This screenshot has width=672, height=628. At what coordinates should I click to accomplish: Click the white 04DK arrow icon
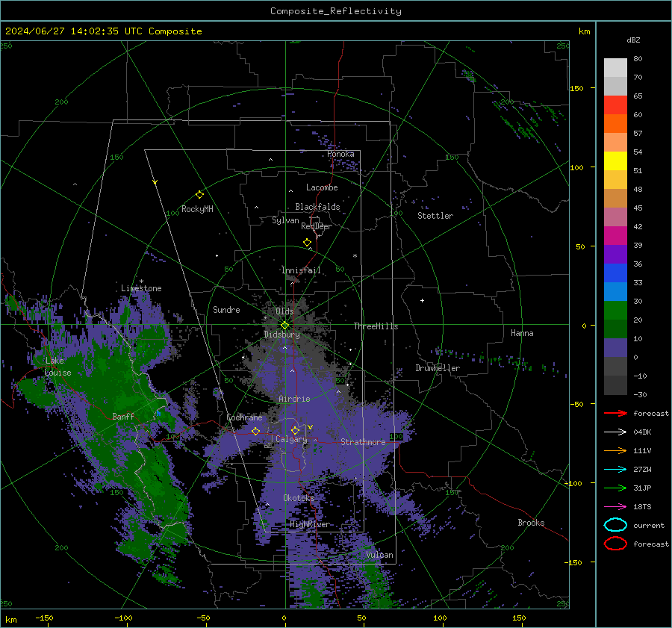[x=615, y=432]
